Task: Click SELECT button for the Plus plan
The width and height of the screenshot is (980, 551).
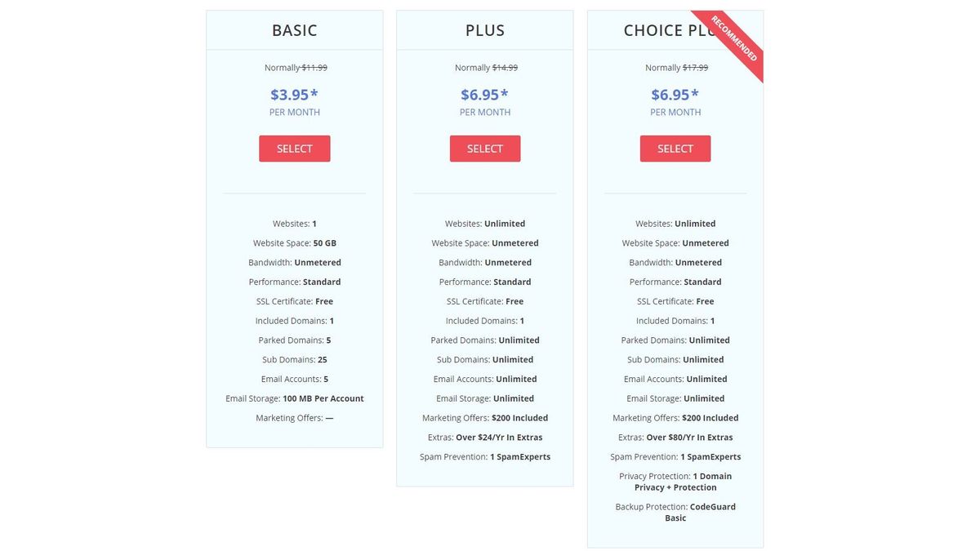Action: [x=484, y=149]
